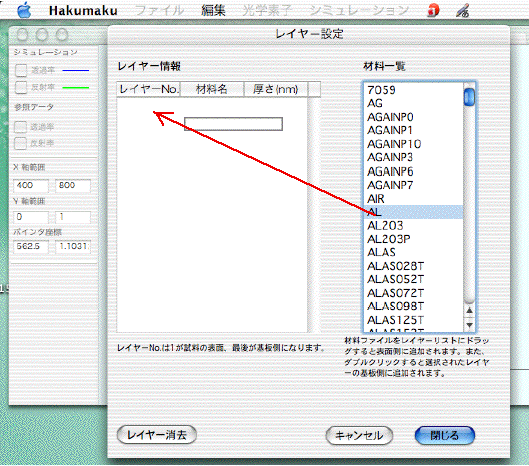Select material AGAINP10

(x=414, y=144)
